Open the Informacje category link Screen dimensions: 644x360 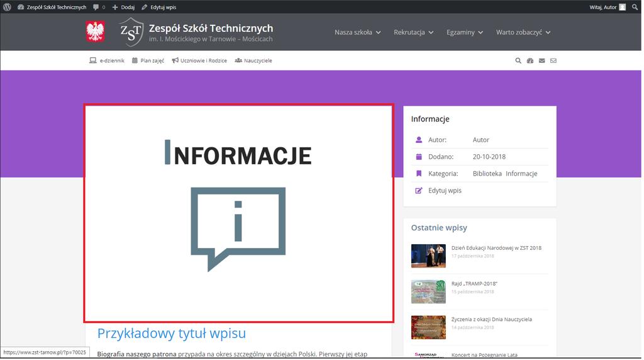click(x=521, y=174)
